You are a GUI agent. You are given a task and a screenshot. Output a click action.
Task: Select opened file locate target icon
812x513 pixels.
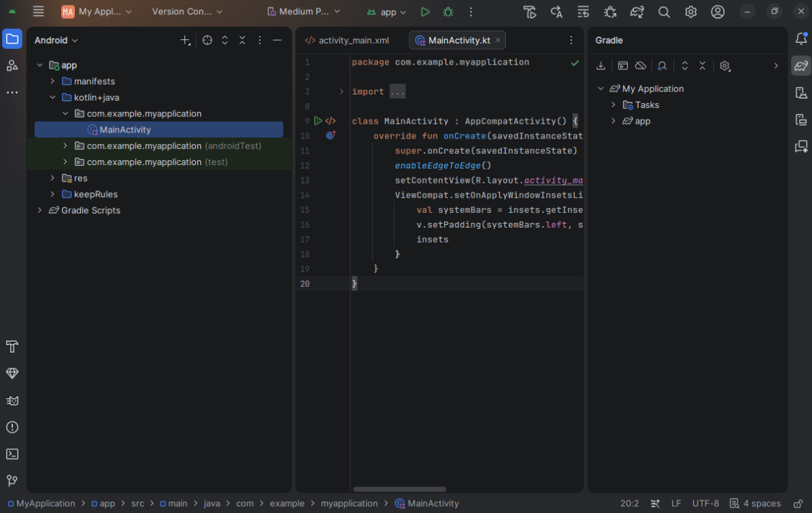pyautogui.click(x=207, y=40)
